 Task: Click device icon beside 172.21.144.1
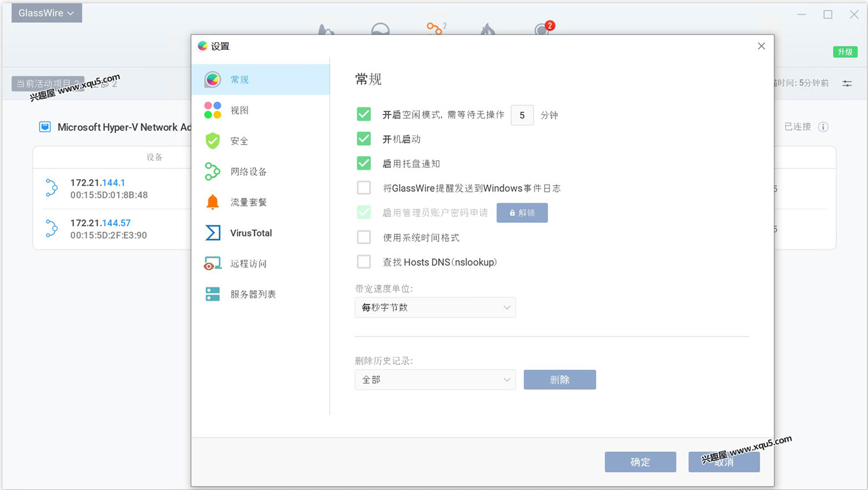click(x=52, y=188)
